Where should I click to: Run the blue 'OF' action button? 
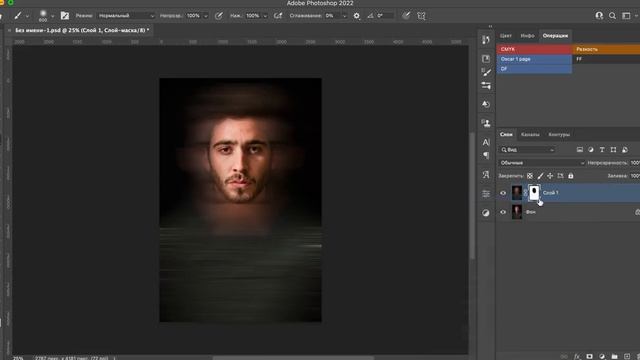(534, 69)
